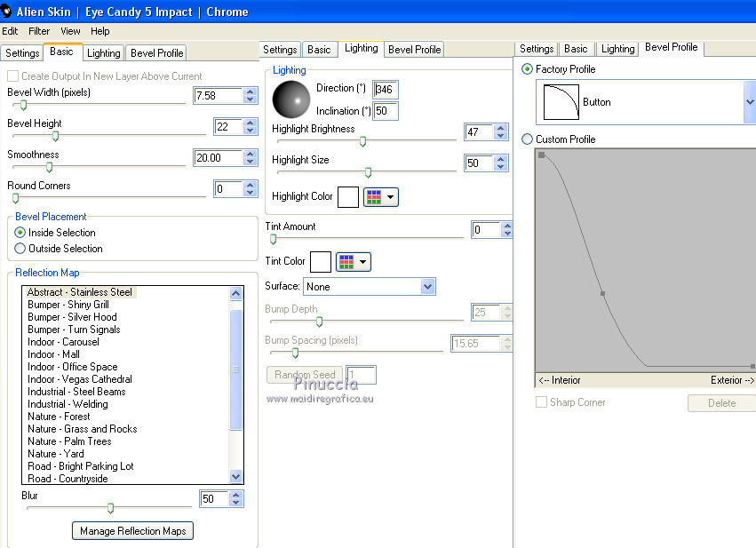756x548 pixels.
Task: Open the View menu
Action: coord(70,31)
